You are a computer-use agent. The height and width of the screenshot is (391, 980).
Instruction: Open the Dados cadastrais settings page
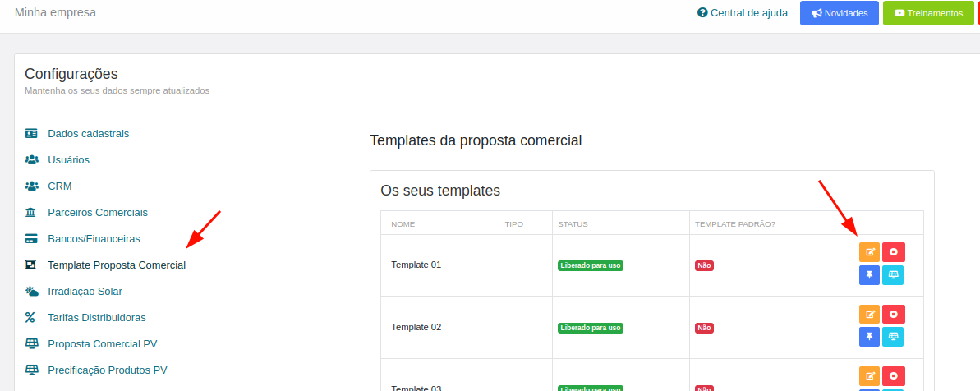point(89,134)
